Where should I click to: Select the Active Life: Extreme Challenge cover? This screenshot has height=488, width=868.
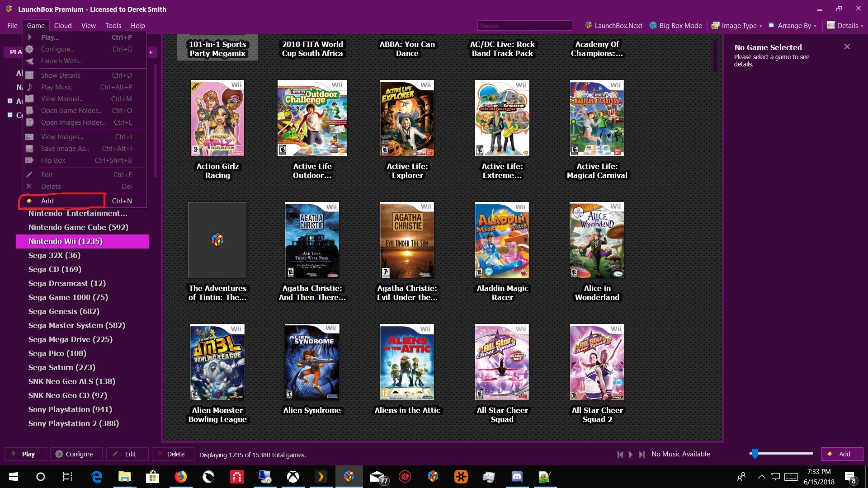pos(502,118)
